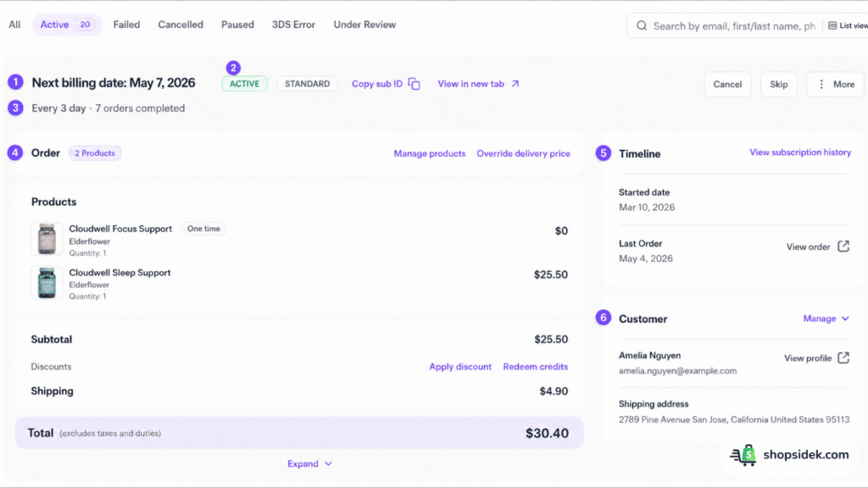Click the 2 Products badge
The image size is (868, 488).
click(95, 152)
